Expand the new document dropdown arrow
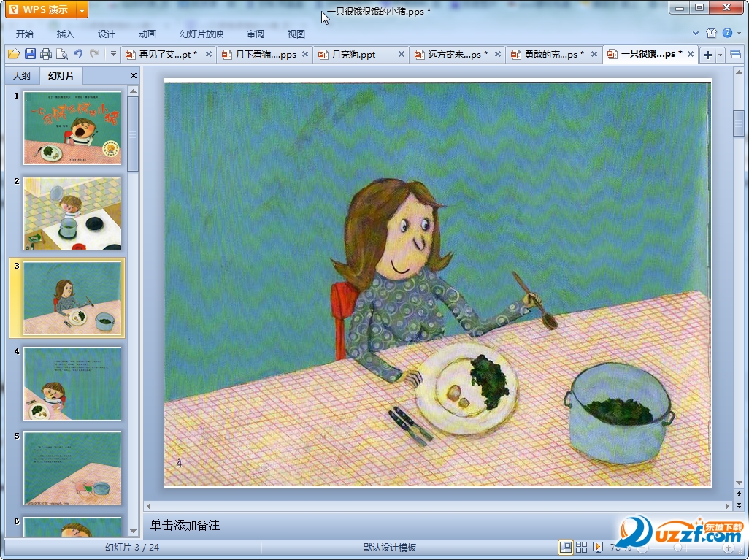The height and width of the screenshot is (560, 749). pos(720,55)
